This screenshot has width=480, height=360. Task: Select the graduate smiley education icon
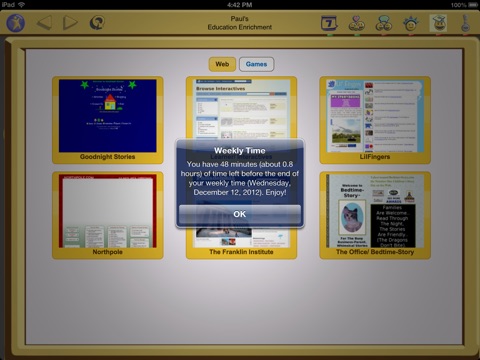[438, 23]
